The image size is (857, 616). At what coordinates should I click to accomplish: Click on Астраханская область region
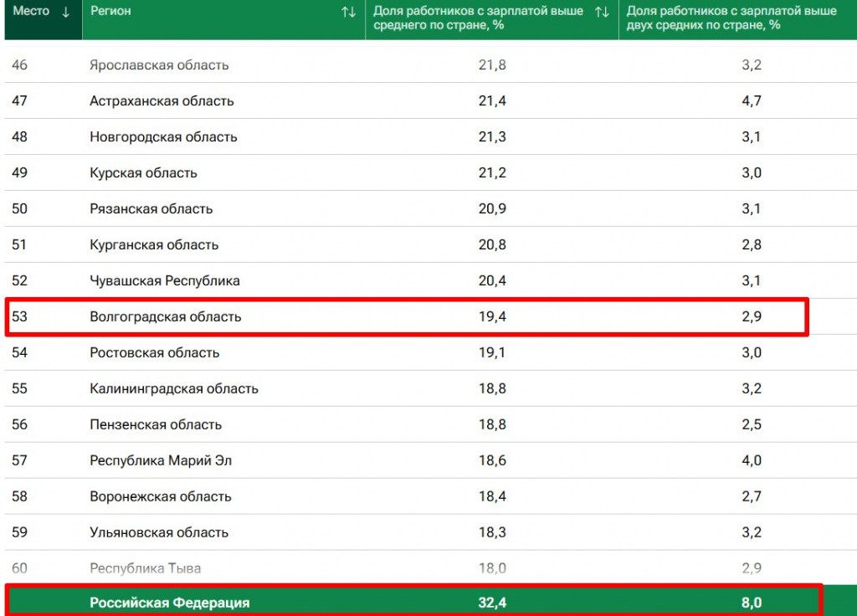pyautogui.click(x=162, y=101)
